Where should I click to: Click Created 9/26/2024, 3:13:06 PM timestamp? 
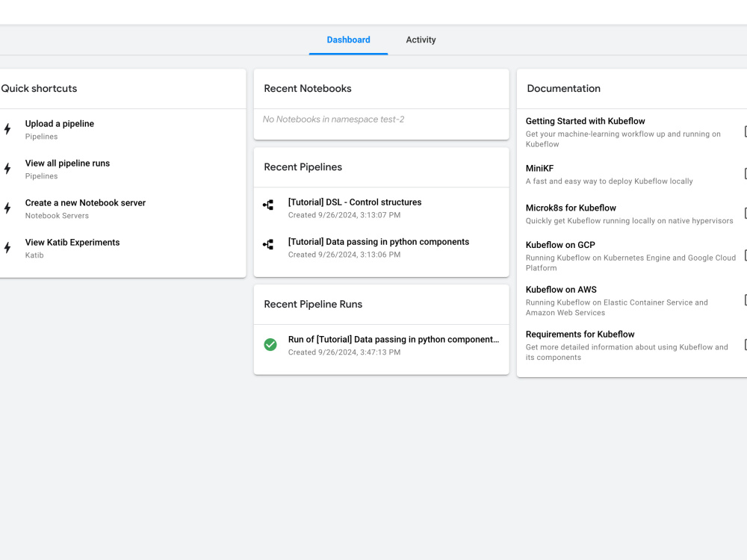point(344,255)
